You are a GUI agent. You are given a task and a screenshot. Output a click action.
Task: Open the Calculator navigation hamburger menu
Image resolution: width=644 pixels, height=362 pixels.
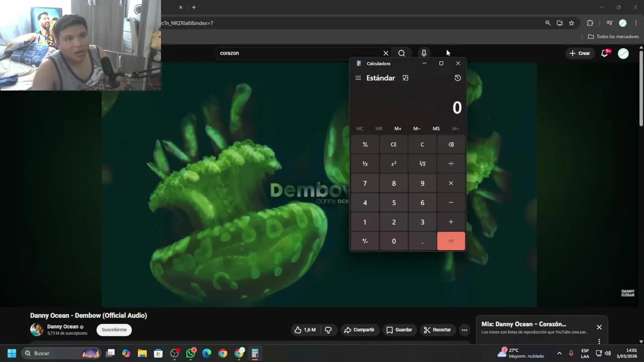point(358,78)
